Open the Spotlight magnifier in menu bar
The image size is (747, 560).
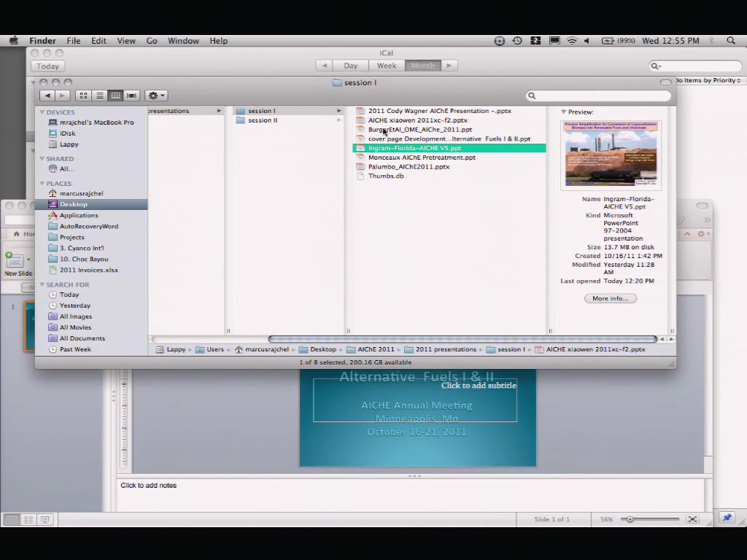click(731, 41)
